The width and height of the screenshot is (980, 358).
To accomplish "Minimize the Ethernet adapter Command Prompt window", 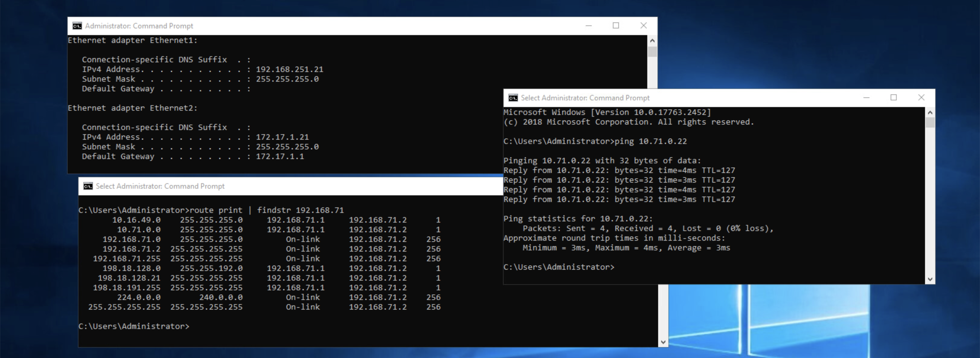I will 588,26.
